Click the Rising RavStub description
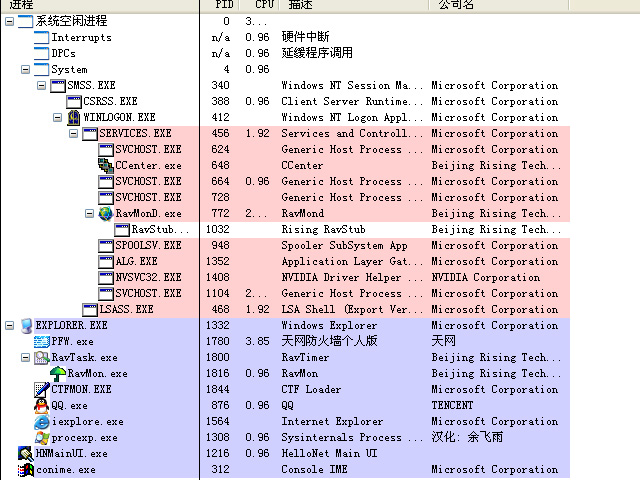Screen dimensions: 640x480 [x=323, y=229]
